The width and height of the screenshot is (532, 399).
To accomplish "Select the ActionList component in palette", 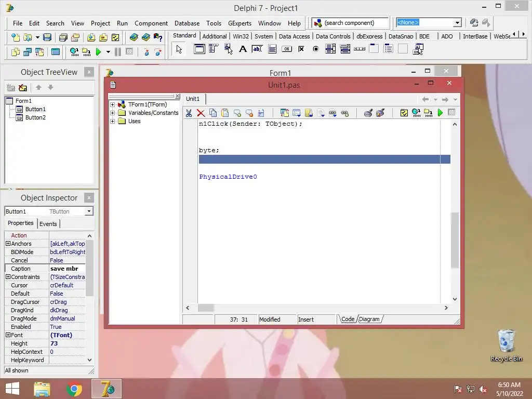I will click(418, 49).
